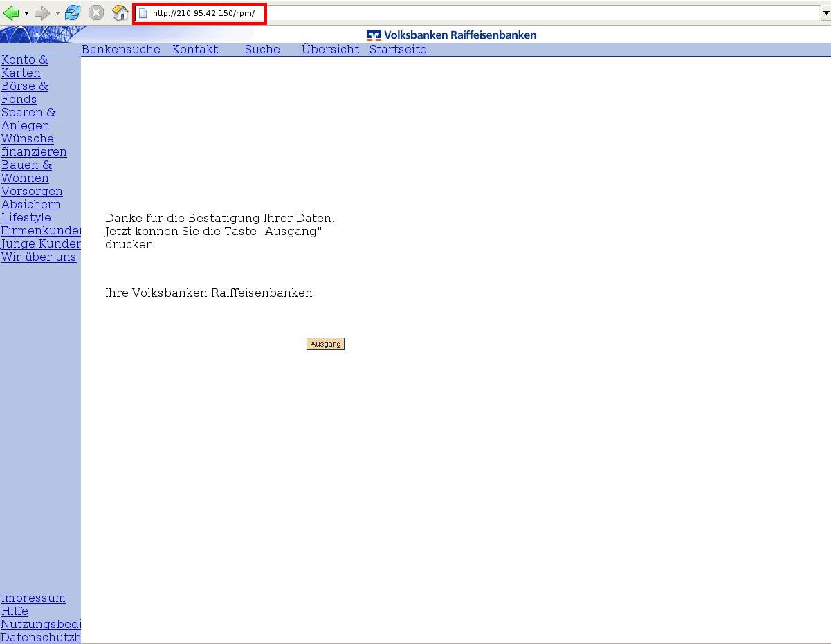Open the Kontakt link

pos(195,50)
